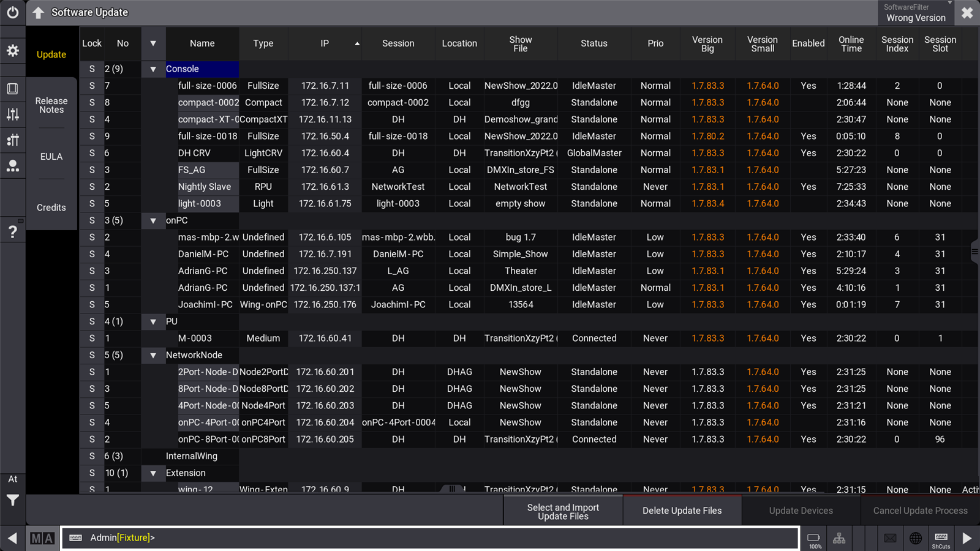Viewport: 980px width, 551px height.
Task: Collapse the Console group
Action: [x=153, y=69]
